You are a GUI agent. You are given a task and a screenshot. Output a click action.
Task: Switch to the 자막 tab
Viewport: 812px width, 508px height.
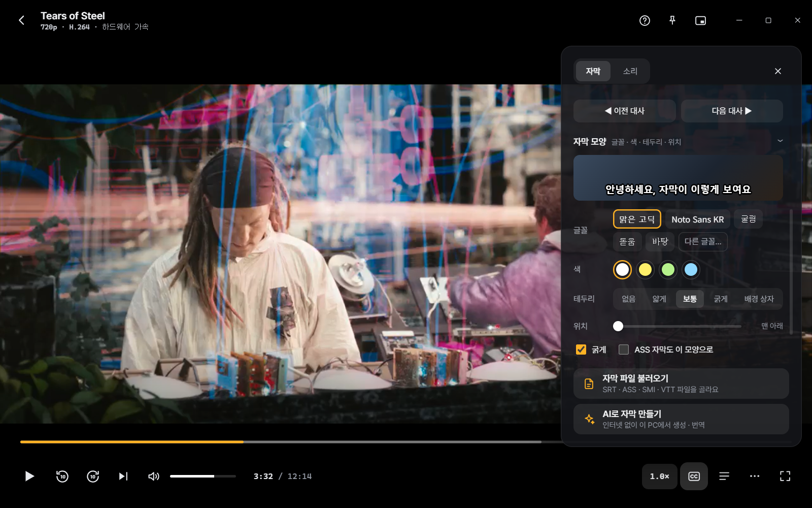click(x=593, y=71)
